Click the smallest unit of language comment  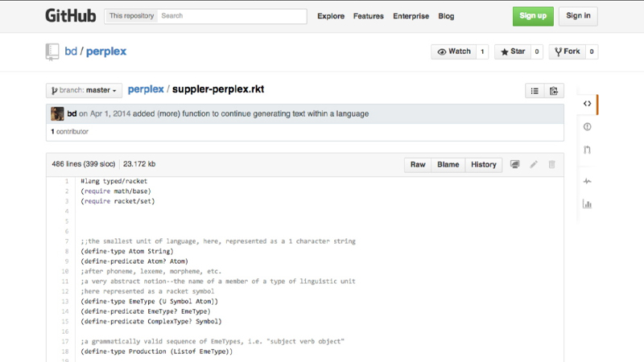pyautogui.click(x=218, y=241)
